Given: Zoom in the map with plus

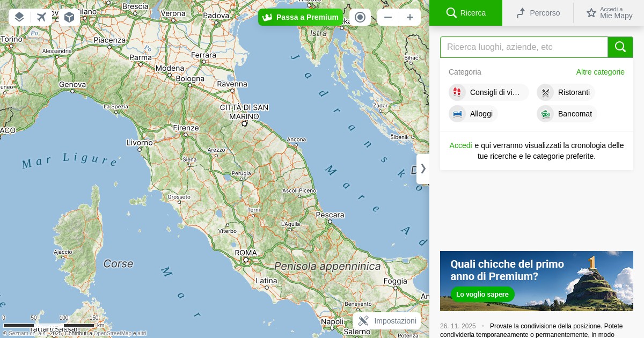Looking at the screenshot, I should [410, 17].
